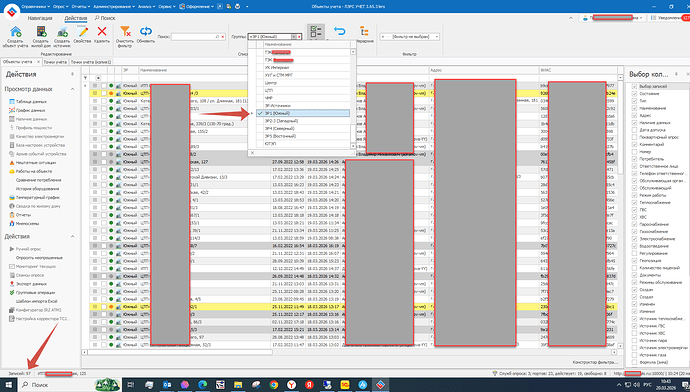Toggle the Потребитель column checkbox

click(x=634, y=159)
